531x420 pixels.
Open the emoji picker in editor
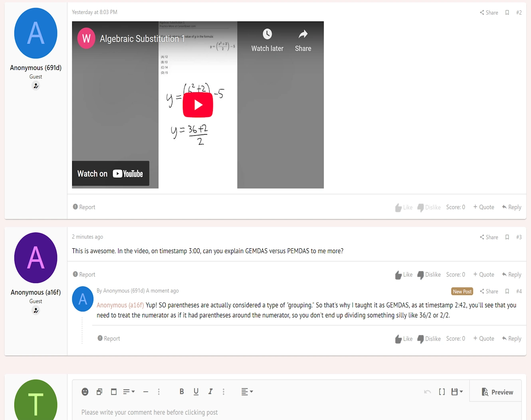coord(85,392)
